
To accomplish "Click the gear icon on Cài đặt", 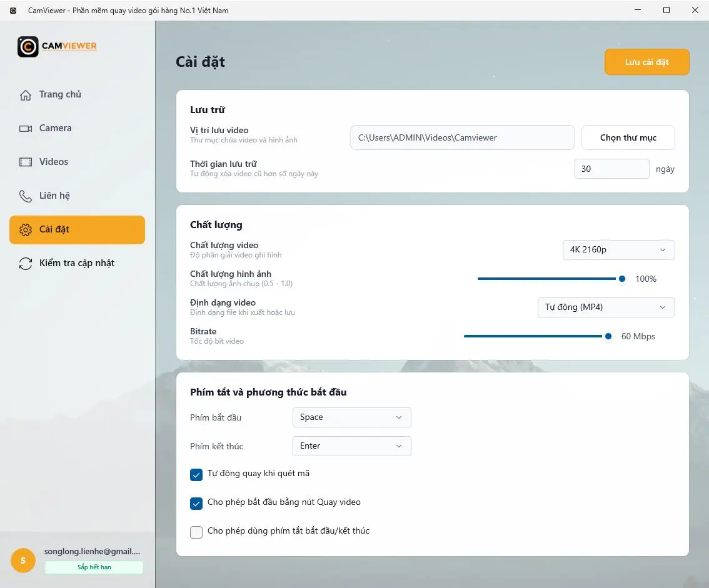I will (x=25, y=229).
